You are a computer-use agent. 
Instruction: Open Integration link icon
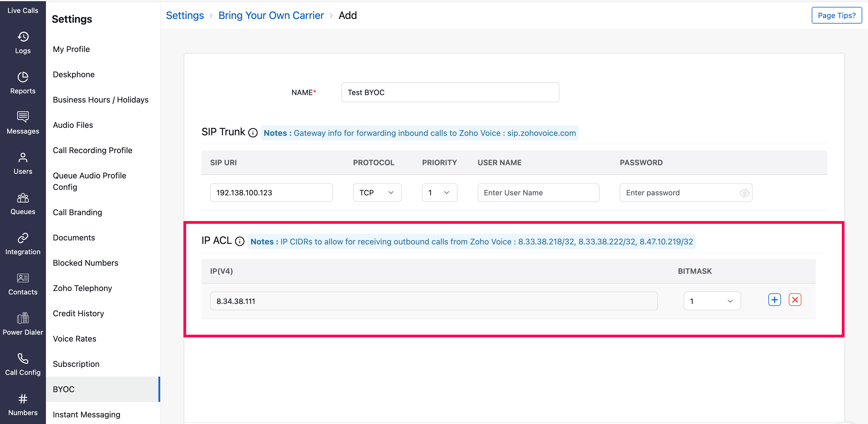[23, 238]
